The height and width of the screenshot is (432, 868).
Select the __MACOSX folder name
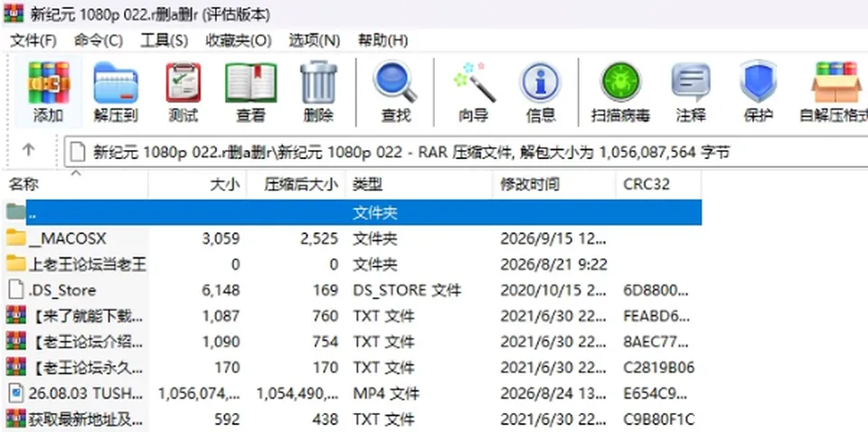67,239
